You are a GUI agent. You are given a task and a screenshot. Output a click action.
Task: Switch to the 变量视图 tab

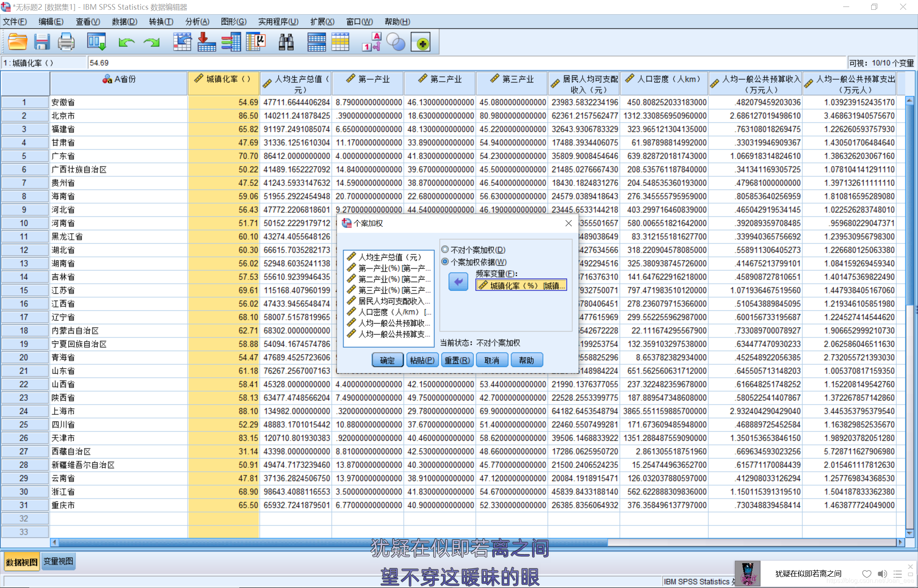pos(58,562)
